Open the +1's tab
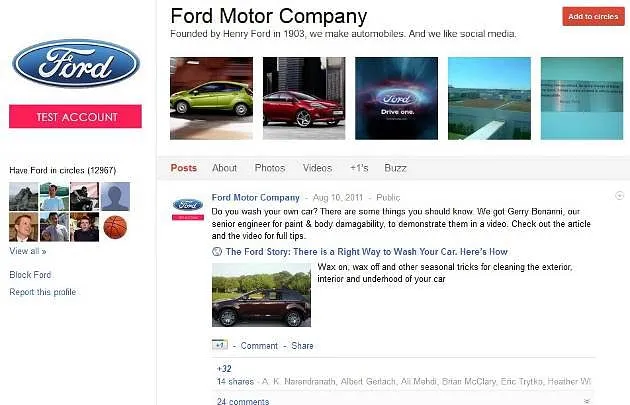The image size is (630, 405). [359, 168]
